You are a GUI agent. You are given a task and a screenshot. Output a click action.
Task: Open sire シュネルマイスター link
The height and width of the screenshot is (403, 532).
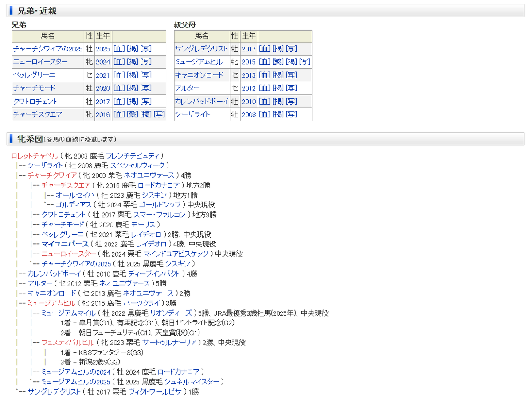[192, 381]
